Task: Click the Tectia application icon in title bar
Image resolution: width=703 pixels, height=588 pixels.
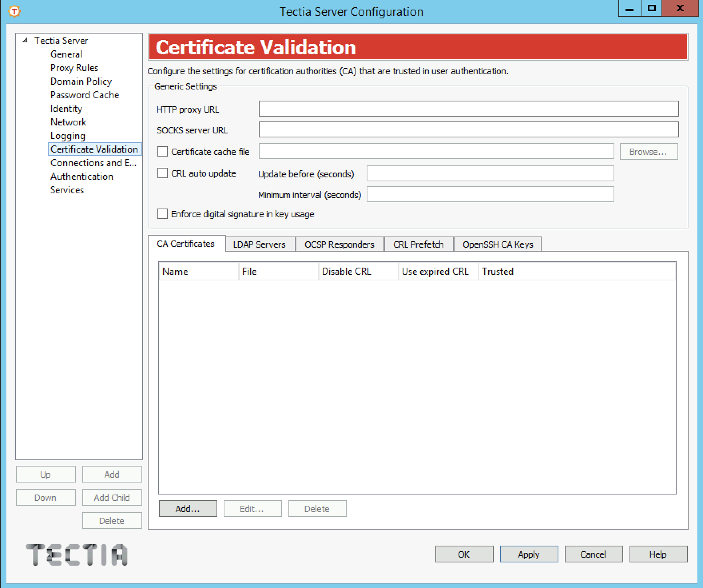Action: pyautogui.click(x=13, y=12)
